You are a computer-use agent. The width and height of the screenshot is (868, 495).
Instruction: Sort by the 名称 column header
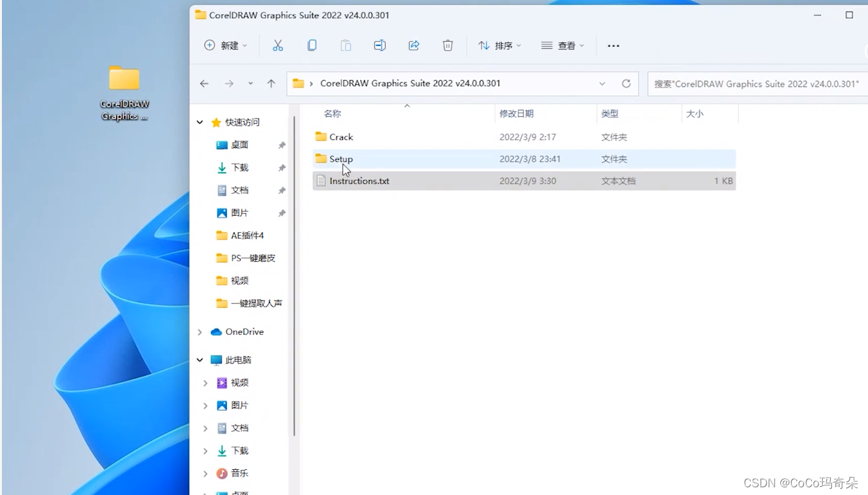pos(332,113)
